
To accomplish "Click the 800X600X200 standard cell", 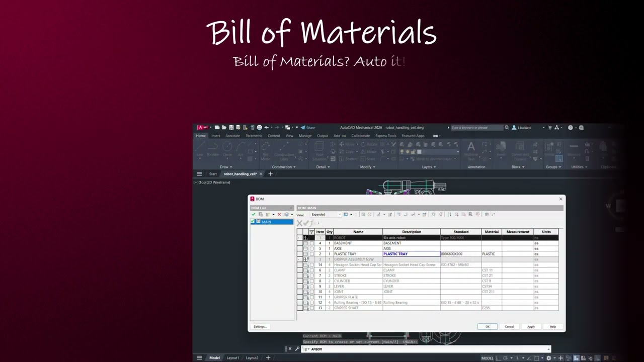I will tap(461, 254).
